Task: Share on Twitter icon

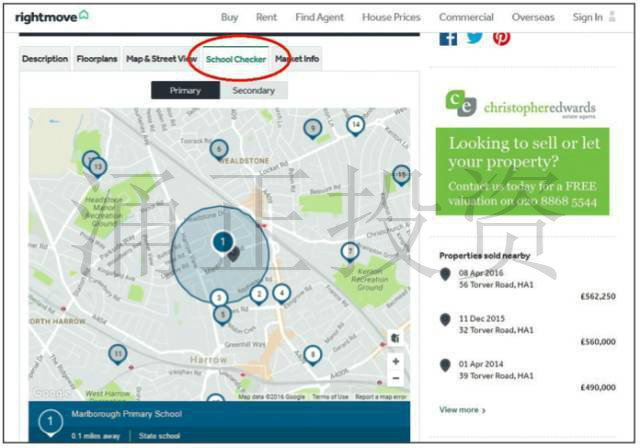Action: pos(475,38)
